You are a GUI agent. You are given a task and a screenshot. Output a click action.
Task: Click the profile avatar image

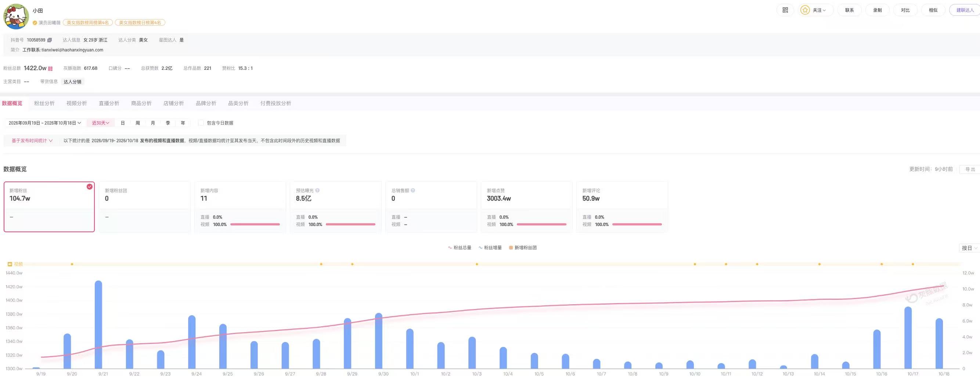(16, 17)
